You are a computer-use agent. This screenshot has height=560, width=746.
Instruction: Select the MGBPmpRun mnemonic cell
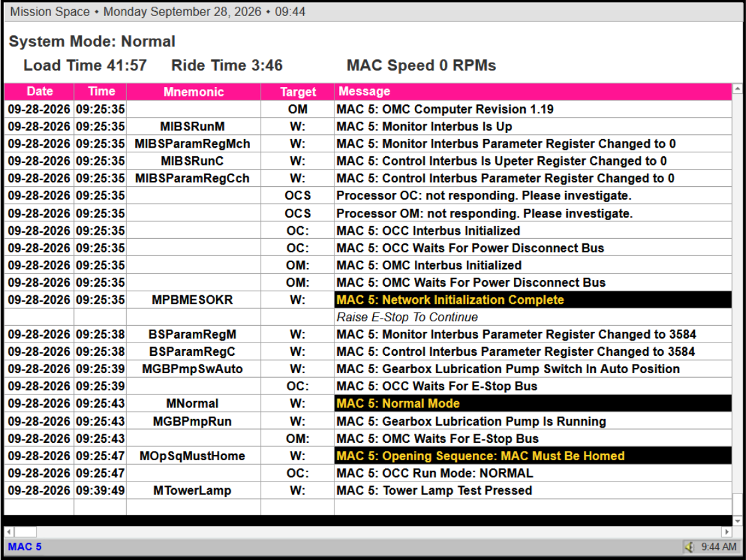193,422
